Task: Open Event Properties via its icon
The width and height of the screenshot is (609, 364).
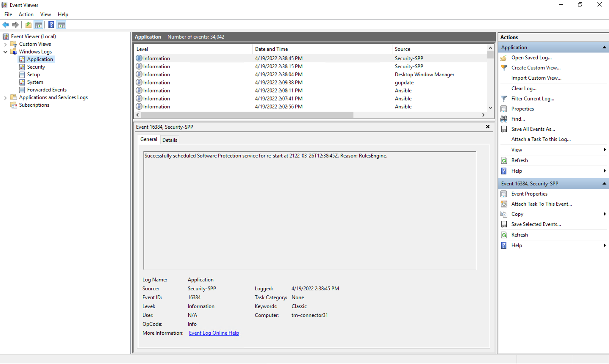Action: coord(503,194)
